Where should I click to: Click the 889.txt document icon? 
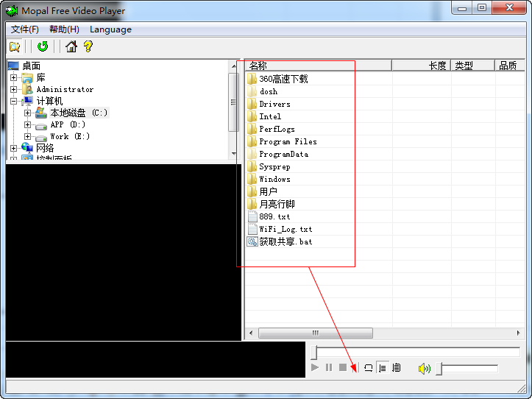(252, 216)
